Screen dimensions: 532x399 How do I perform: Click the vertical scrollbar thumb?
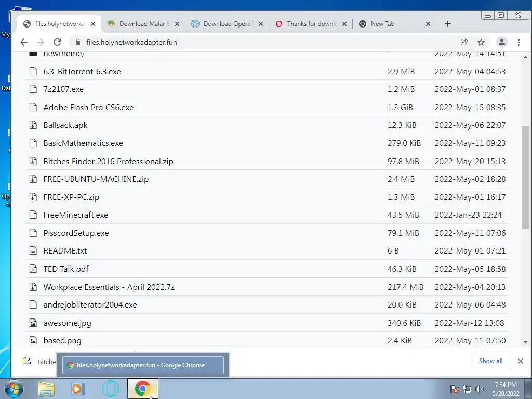coord(526,178)
